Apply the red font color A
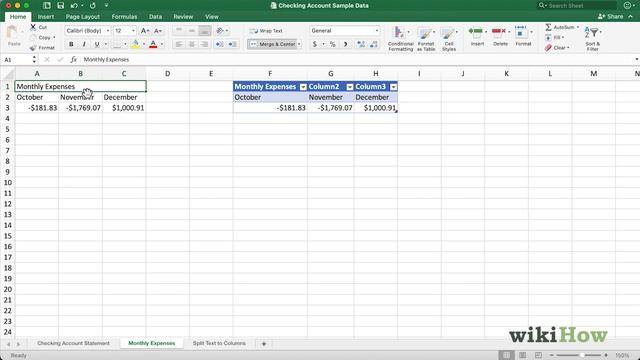Viewport: 640px width, 360px height. (x=153, y=44)
